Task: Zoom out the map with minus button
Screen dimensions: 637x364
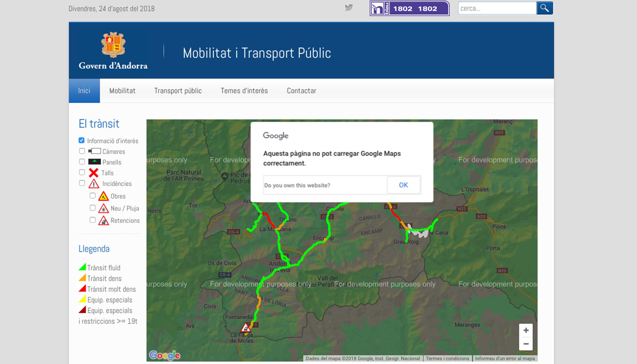Action: tap(526, 344)
